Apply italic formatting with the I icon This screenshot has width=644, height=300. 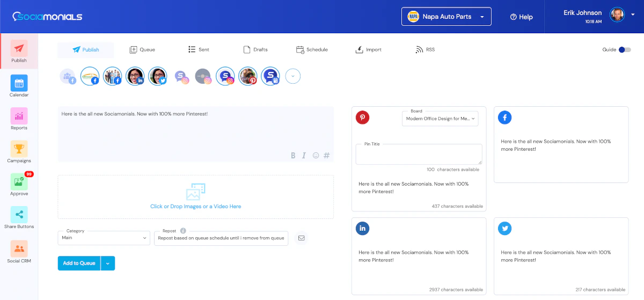pos(304,155)
